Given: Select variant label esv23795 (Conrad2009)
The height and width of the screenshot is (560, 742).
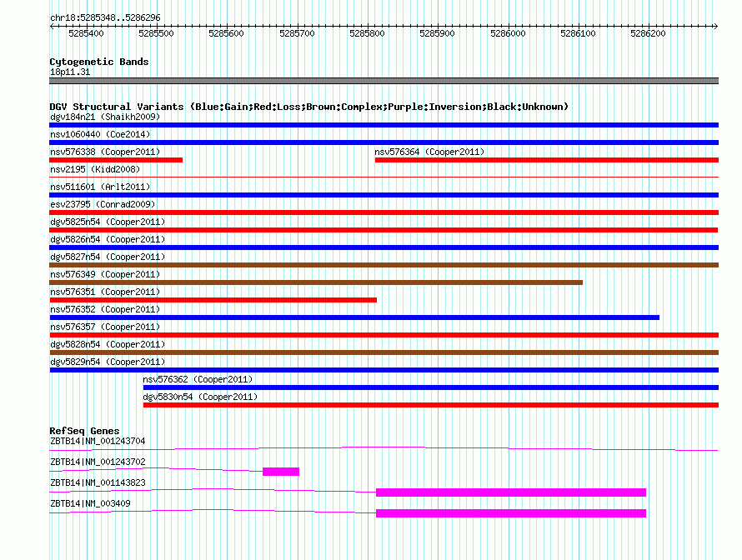Looking at the screenshot, I should [x=103, y=204].
